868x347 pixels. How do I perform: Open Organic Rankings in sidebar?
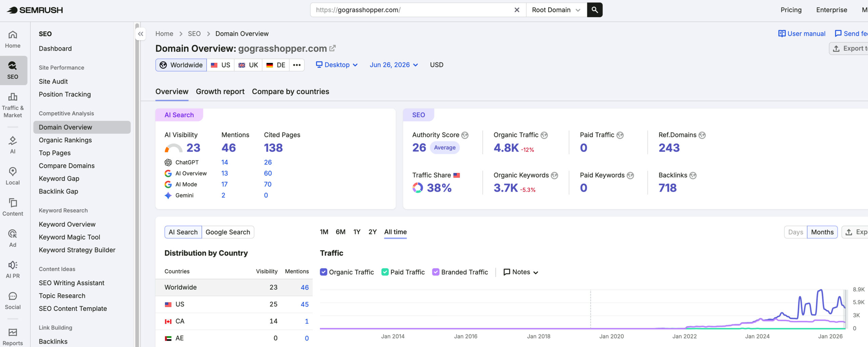[x=65, y=140]
